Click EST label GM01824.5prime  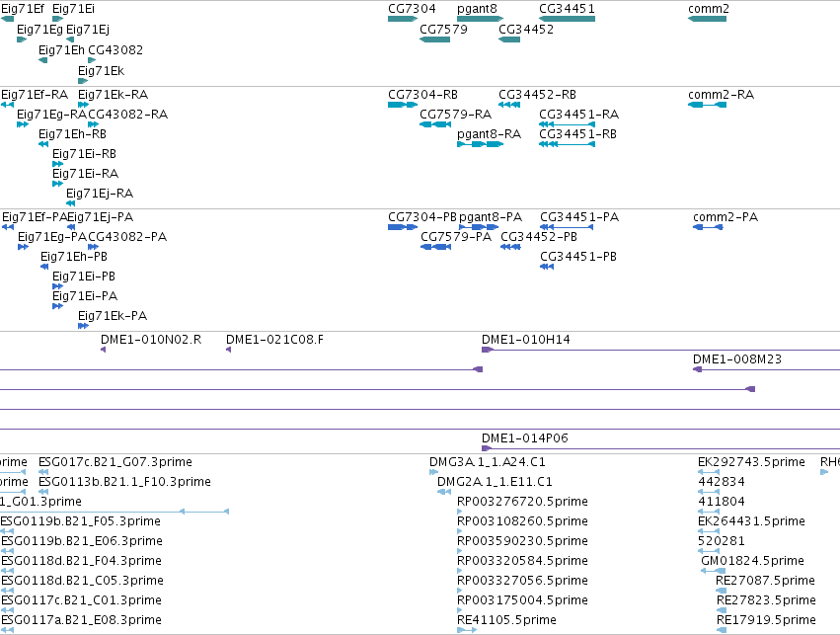click(752, 561)
